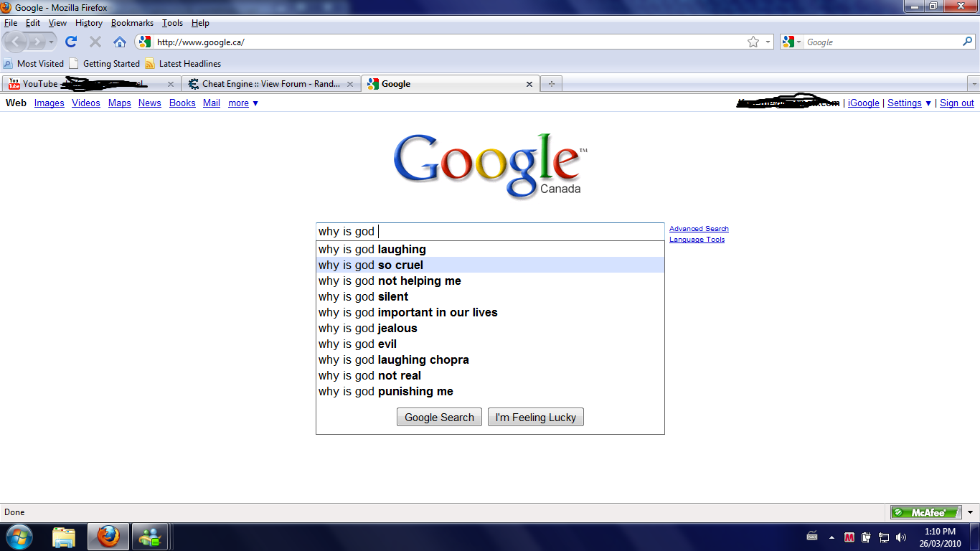Click the Google search text field
Screen dimensions: 980x551
click(x=491, y=232)
